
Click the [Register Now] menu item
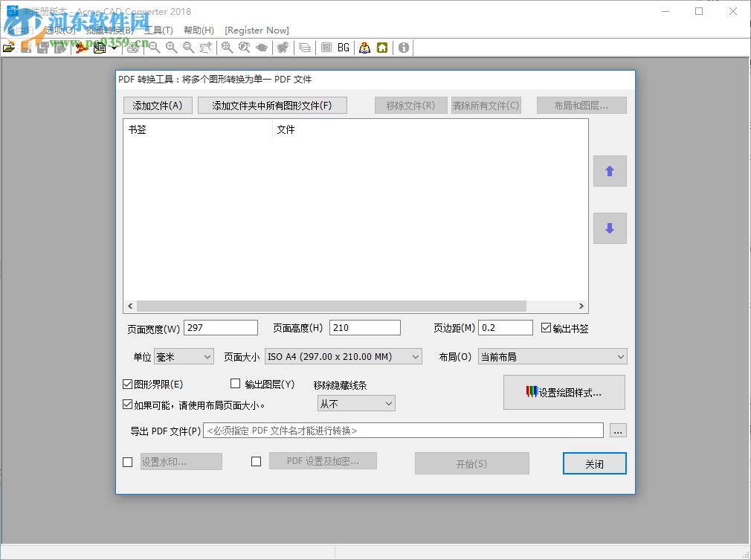(x=257, y=30)
